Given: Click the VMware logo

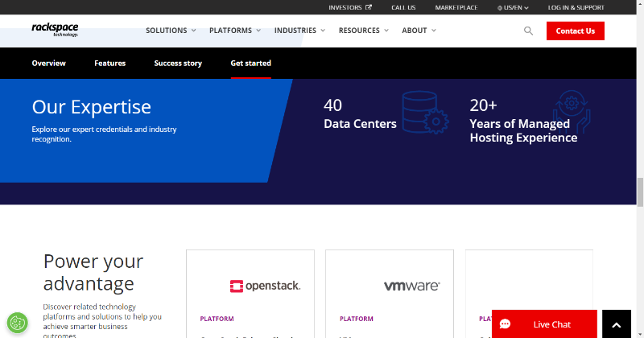Looking at the screenshot, I should 412,286.
